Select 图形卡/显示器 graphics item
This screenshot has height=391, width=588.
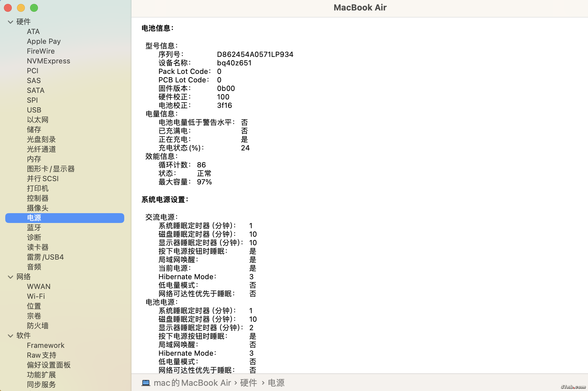point(51,169)
